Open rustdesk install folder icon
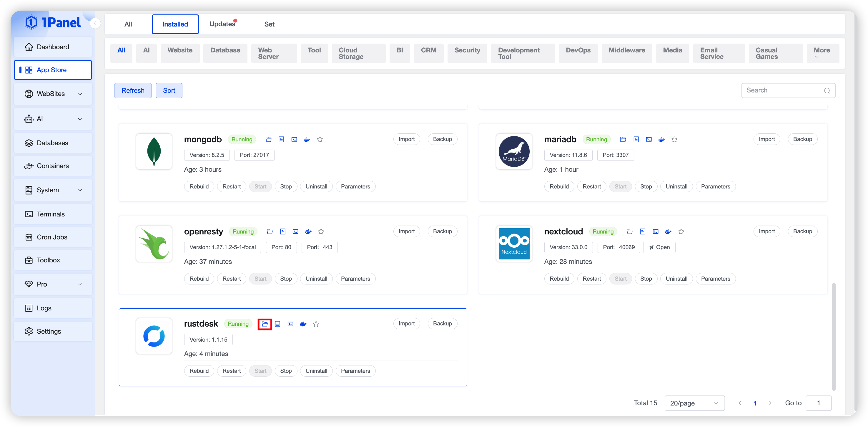This screenshot has width=868, height=427. pos(265,324)
